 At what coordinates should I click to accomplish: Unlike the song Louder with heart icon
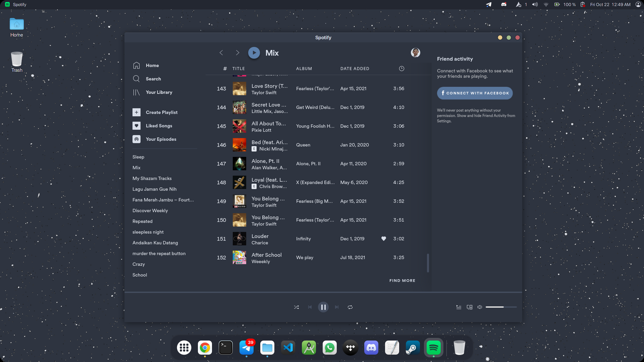click(x=384, y=239)
